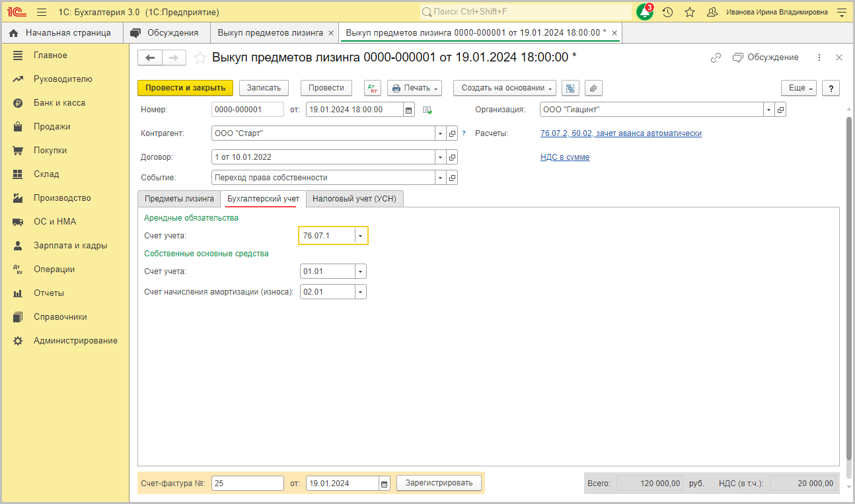
Task: Open the Печать dropdown button
Action: (414, 88)
